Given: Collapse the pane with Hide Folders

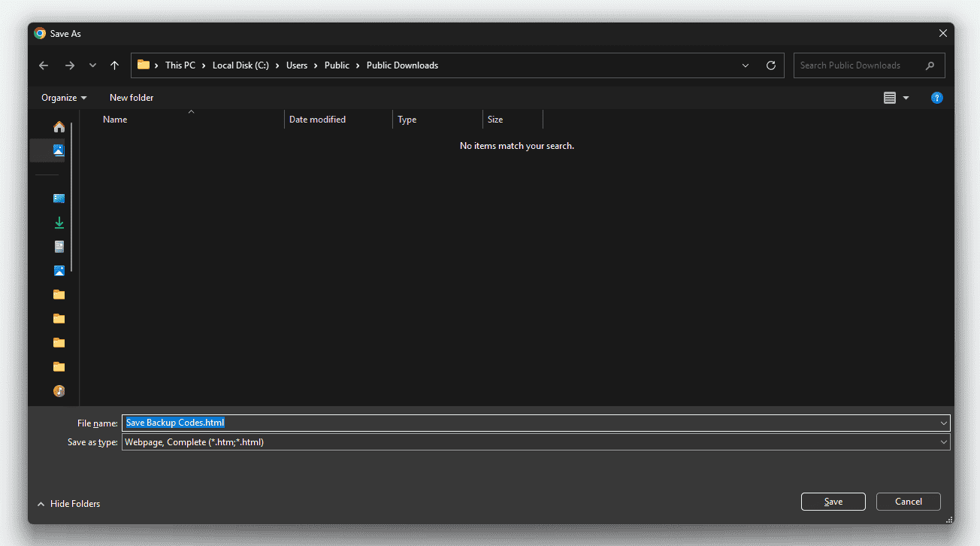Looking at the screenshot, I should pyautogui.click(x=68, y=504).
